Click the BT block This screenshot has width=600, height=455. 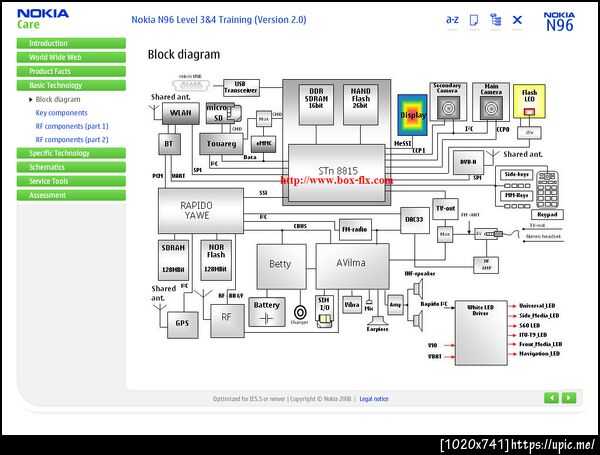(x=169, y=144)
